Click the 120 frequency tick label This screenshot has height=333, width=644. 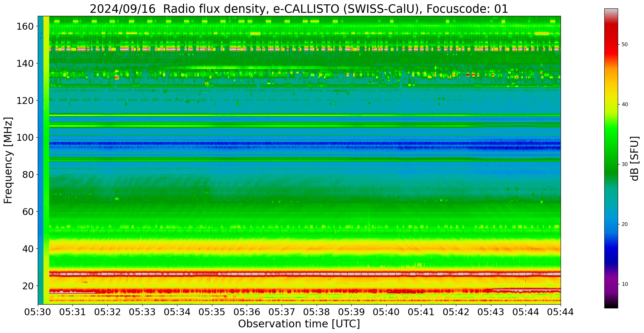click(x=25, y=100)
